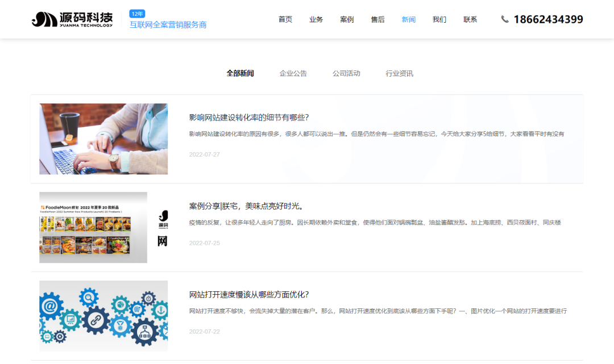Click the phone icon beside 18662434399
Image resolution: width=614 pixels, height=364 pixels.
(504, 19)
